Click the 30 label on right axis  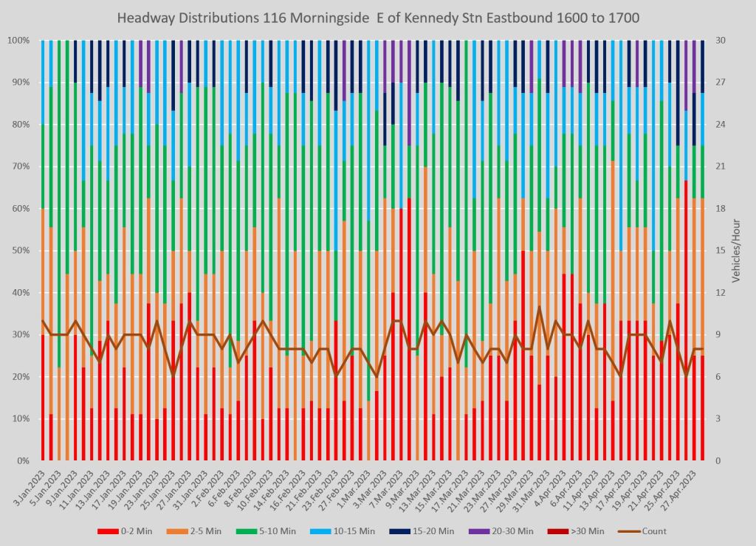click(x=721, y=41)
